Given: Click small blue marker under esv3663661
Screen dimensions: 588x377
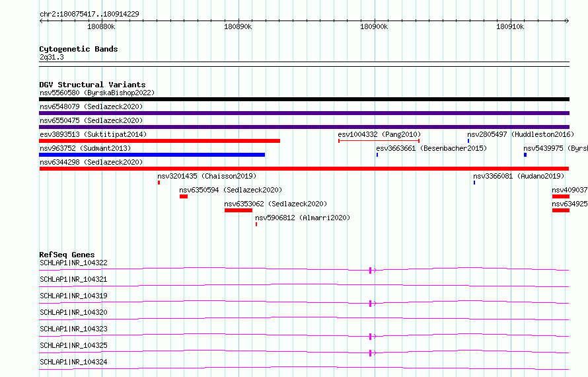Looking at the screenshot, I should click(377, 155).
